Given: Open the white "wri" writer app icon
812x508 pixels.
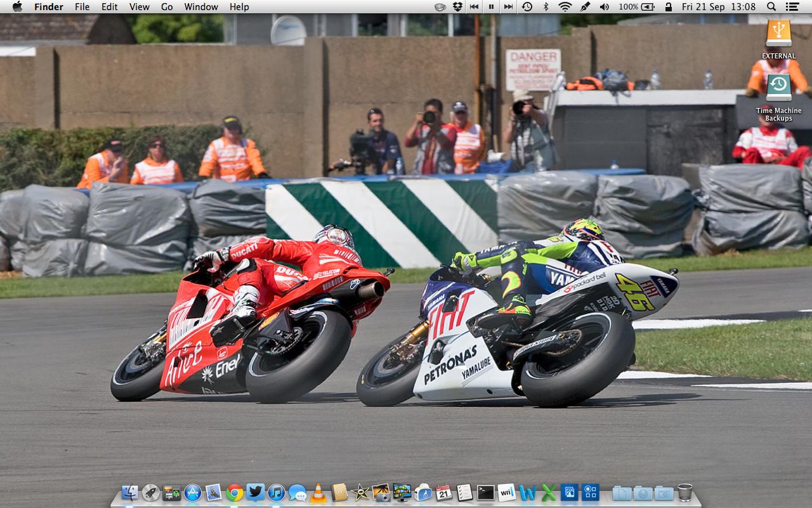Looking at the screenshot, I should tap(507, 492).
